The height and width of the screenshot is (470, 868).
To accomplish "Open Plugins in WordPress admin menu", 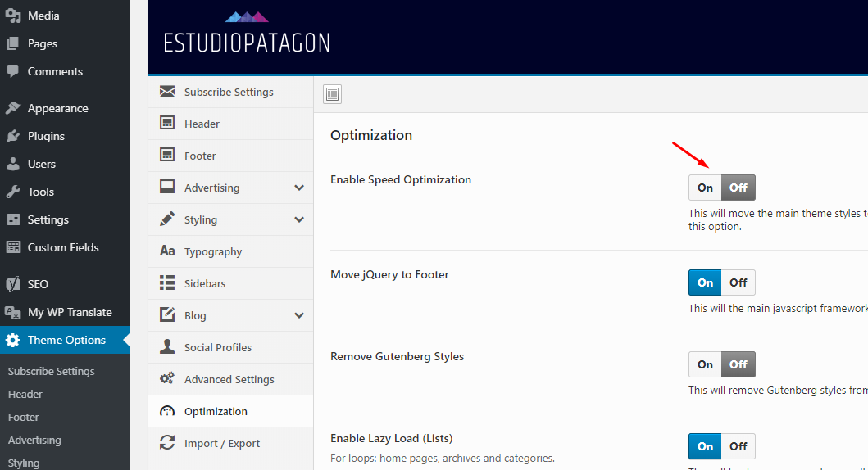I will [65, 136].
